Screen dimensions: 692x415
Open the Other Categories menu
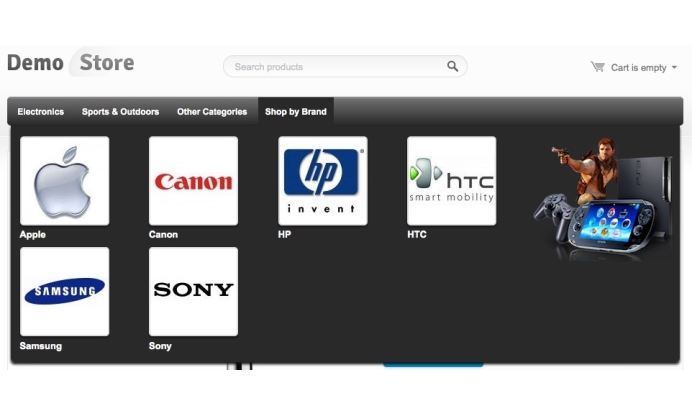coord(212,112)
